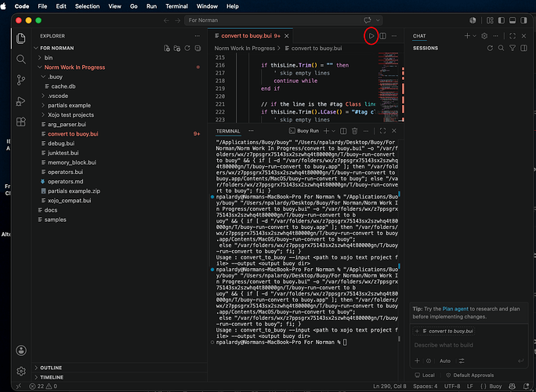Viewport: 536px width, 392px height.
Task: Change Buoy language mode in status bar
Action: [491, 387]
